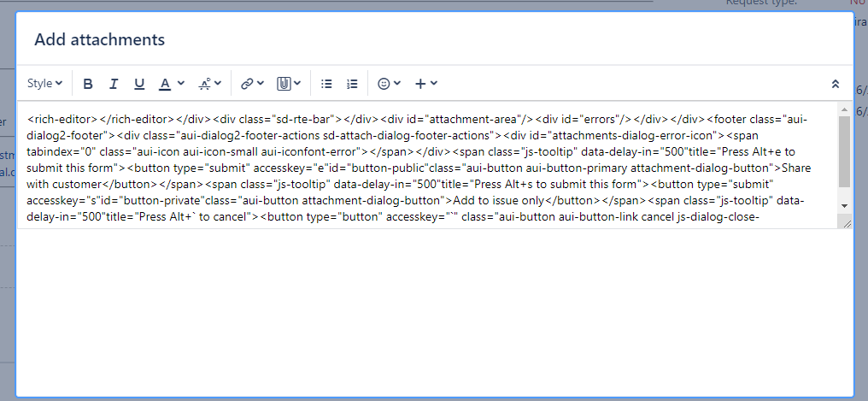Open the insert-more dropdown arrow
Image resolution: width=868 pixels, height=401 pixels.
point(434,83)
